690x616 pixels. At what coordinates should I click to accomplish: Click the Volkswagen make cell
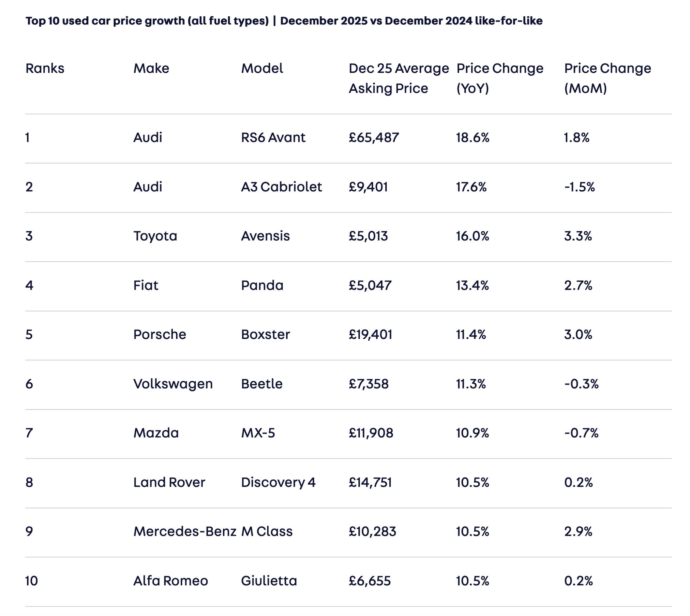[173, 384]
